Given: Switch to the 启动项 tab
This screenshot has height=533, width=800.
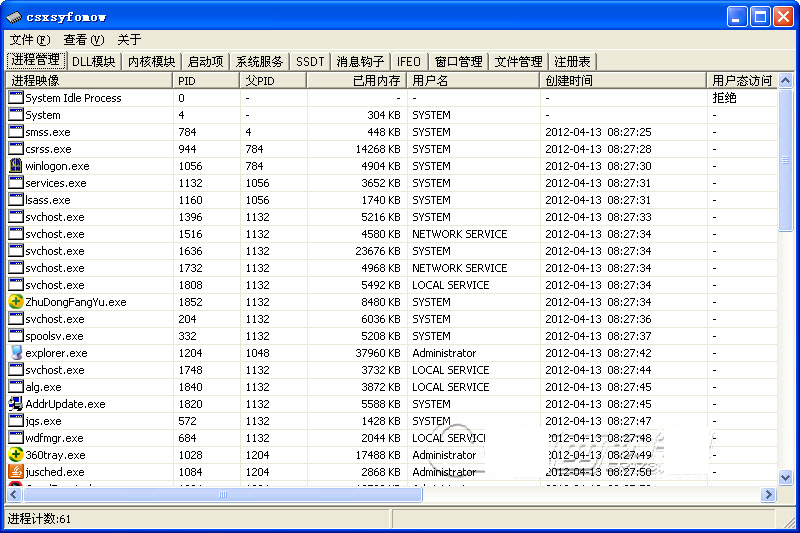Looking at the screenshot, I should point(206,62).
